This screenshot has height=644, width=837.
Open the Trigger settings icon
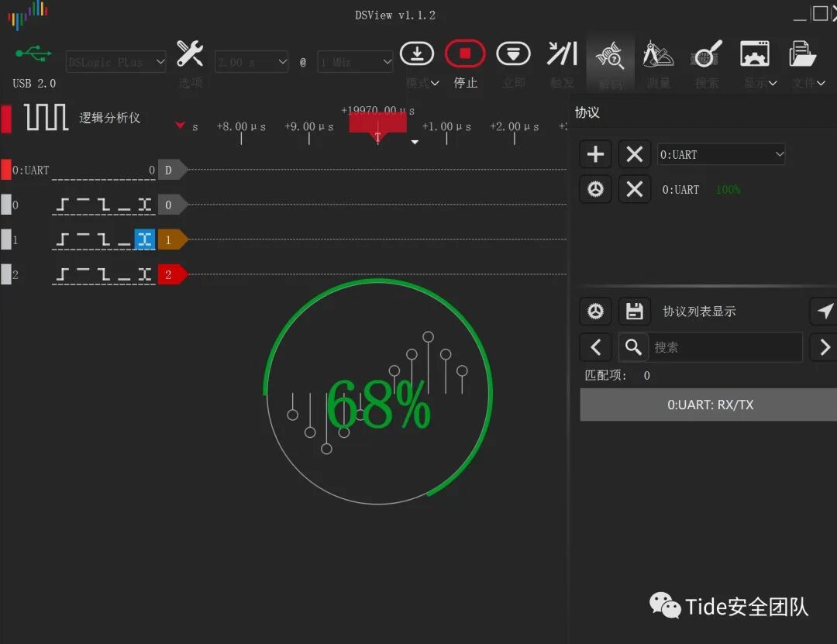[x=562, y=53]
